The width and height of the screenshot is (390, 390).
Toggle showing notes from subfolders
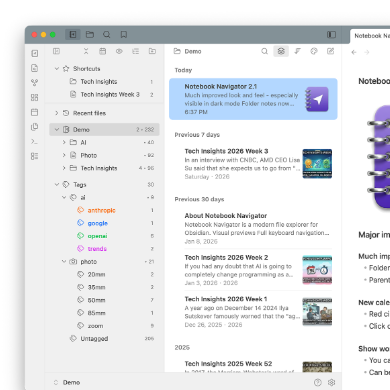[x=281, y=51]
